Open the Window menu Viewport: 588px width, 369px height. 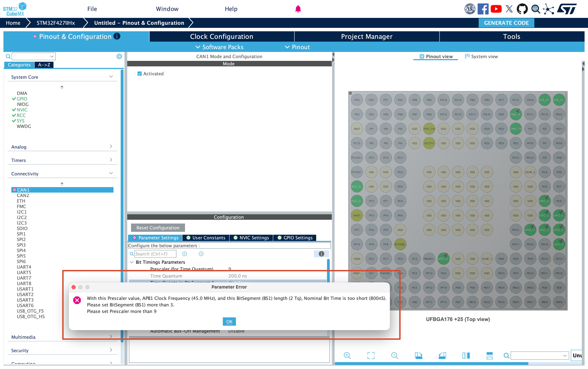pyautogui.click(x=167, y=9)
